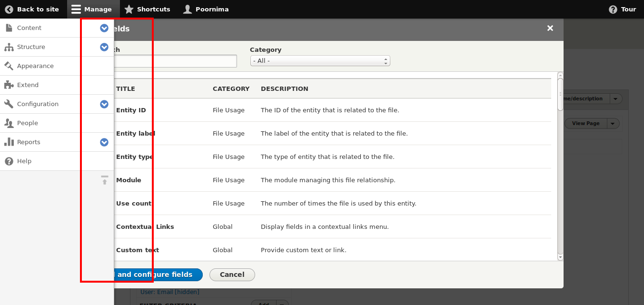The image size is (644, 305).
Task: Open the Content page icon in sidebar
Action: 8,28
